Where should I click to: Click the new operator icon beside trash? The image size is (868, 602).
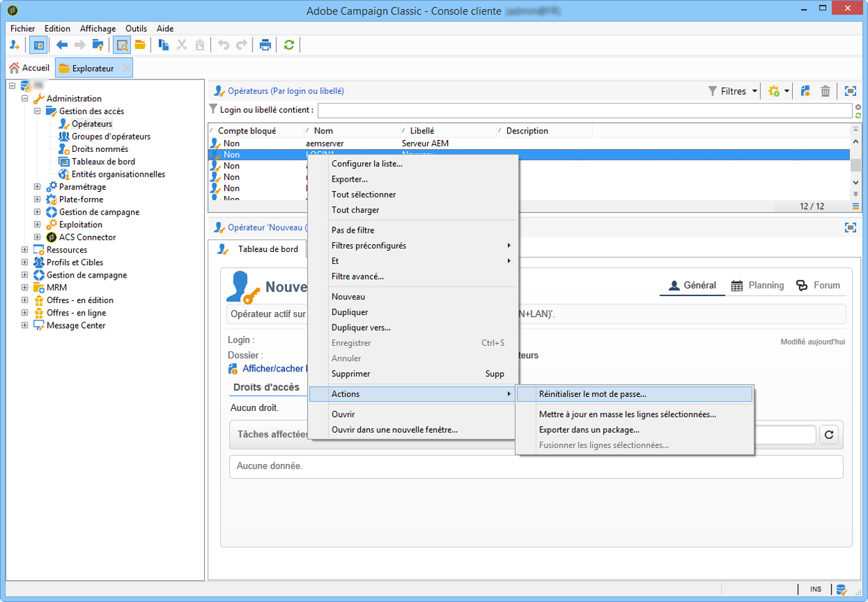click(805, 91)
